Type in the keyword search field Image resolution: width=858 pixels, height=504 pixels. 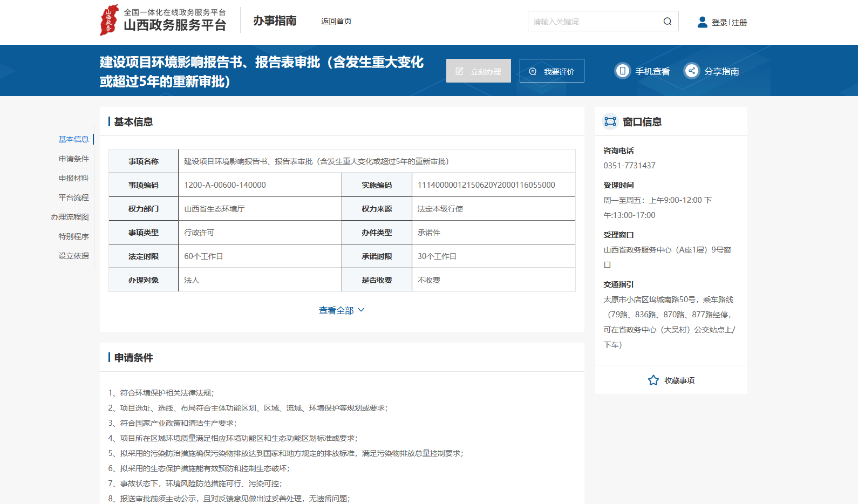[594, 22]
